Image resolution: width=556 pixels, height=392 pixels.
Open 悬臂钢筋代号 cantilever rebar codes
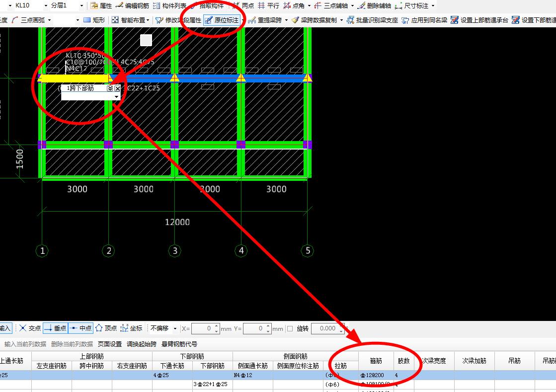coord(179,344)
